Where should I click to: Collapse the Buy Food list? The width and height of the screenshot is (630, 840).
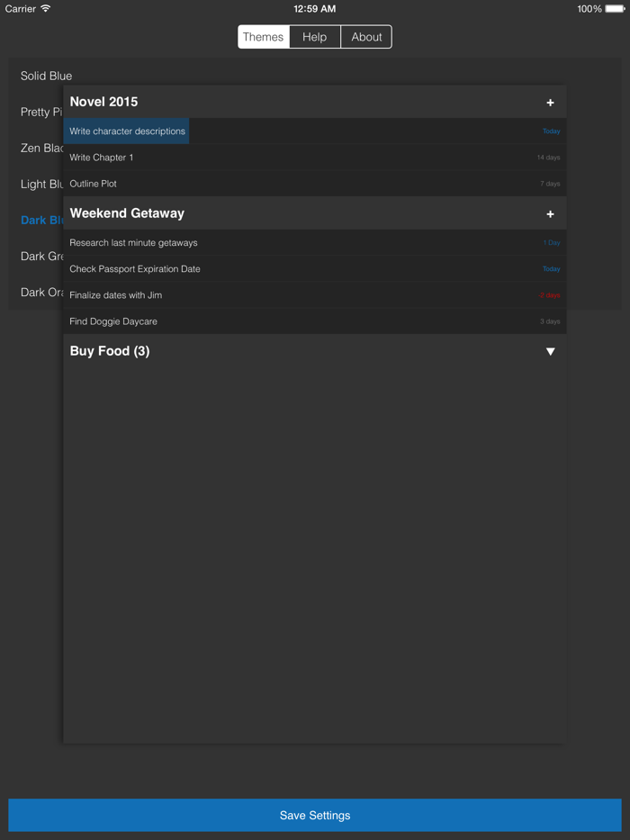coord(550,351)
